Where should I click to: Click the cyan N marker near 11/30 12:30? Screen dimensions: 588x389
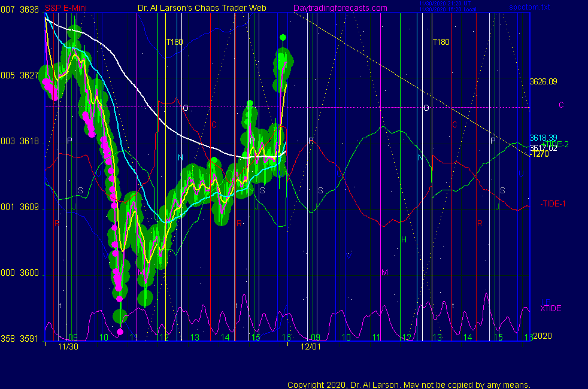[x=180, y=157]
